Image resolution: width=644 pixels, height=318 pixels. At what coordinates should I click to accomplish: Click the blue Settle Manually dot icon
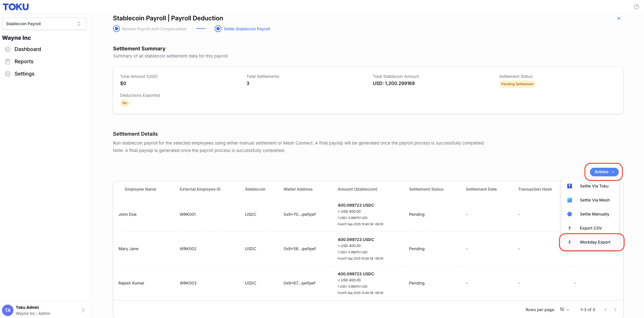click(x=570, y=214)
